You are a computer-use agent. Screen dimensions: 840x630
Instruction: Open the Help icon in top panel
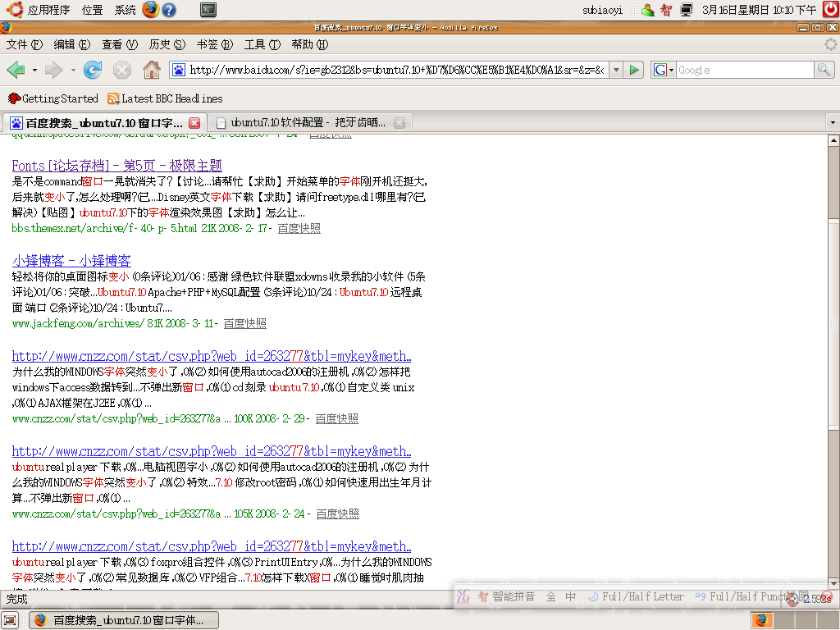coord(169,10)
